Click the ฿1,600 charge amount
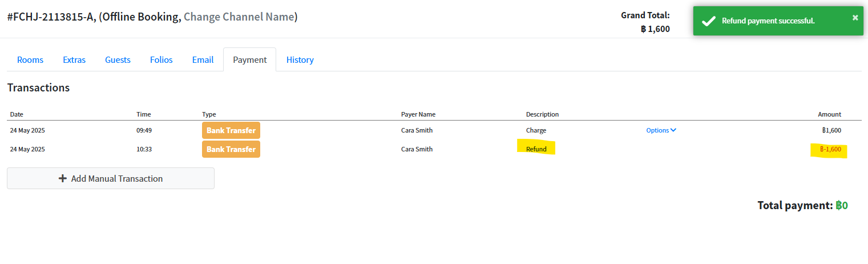Viewport: 868px width, 264px height. coord(831,130)
